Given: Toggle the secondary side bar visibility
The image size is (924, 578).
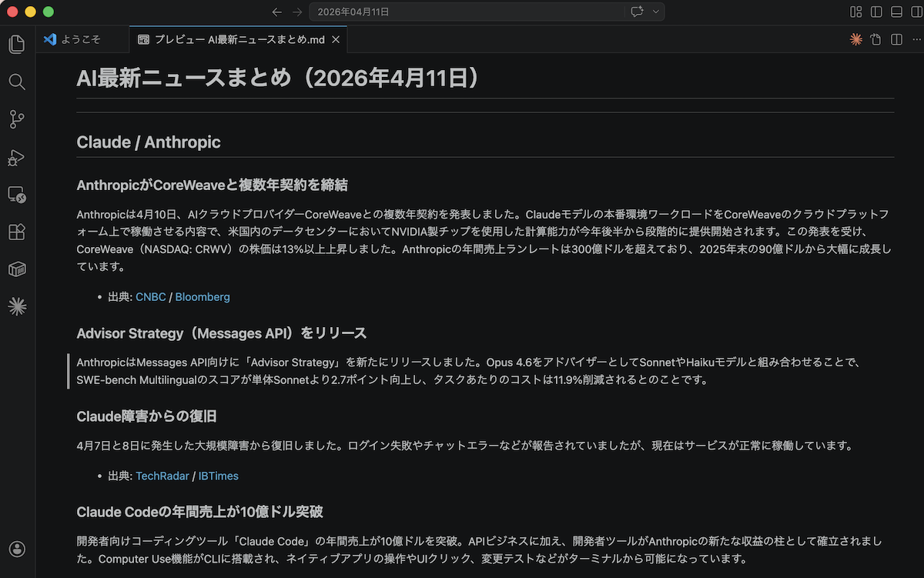Looking at the screenshot, I should [916, 12].
